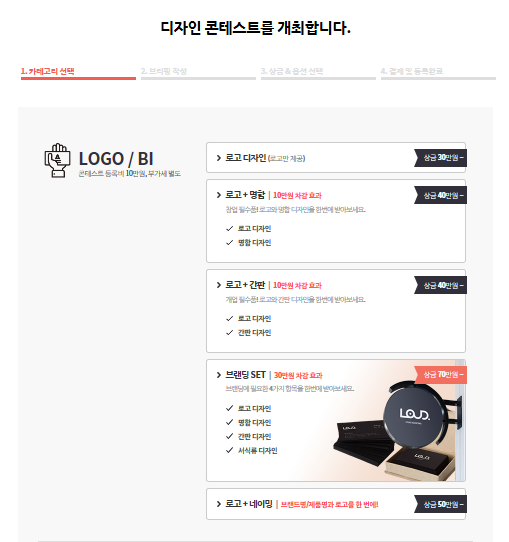509x542 pixels.
Task: Click the 로고+네이밍 chevron arrow
Action: [218, 504]
